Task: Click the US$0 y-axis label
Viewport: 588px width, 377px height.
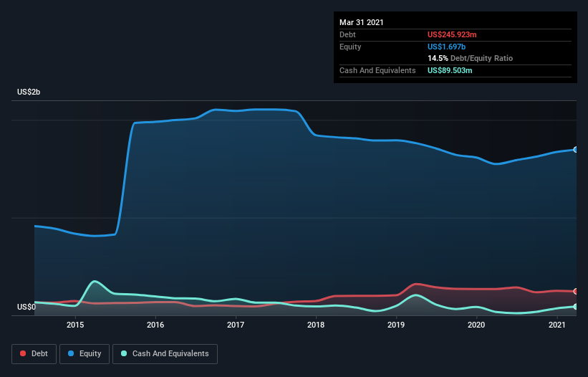Action: 26,307
